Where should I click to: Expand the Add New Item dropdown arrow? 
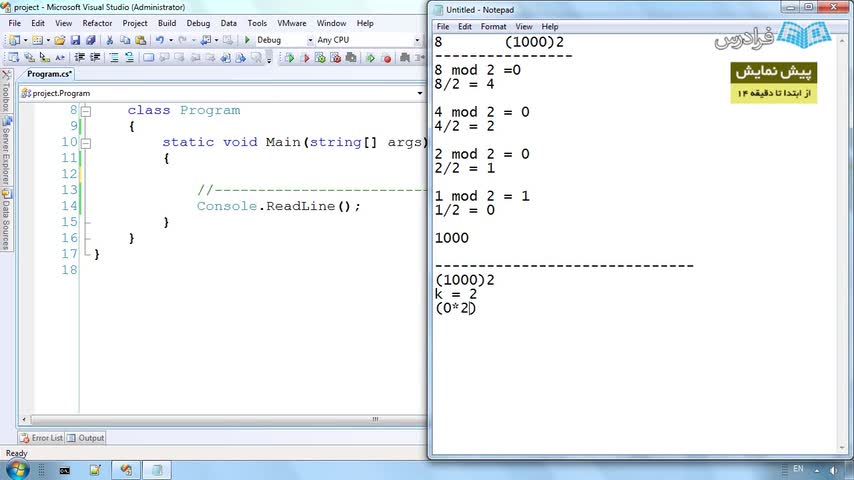48,40
